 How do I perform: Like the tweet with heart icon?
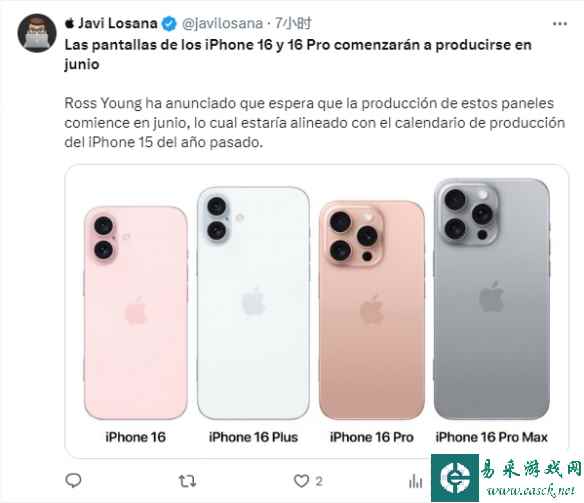[x=301, y=481]
